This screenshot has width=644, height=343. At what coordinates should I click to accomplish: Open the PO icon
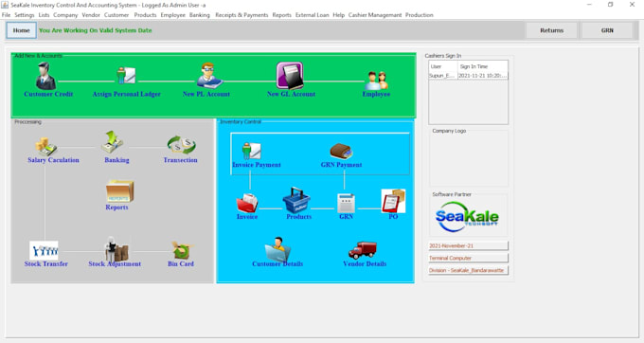(x=393, y=201)
